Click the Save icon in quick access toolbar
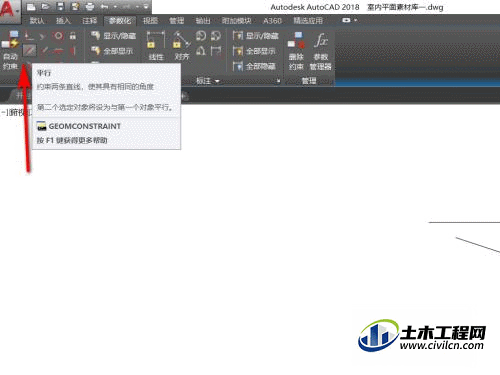The width and height of the screenshot is (500, 375). click(60, 6)
